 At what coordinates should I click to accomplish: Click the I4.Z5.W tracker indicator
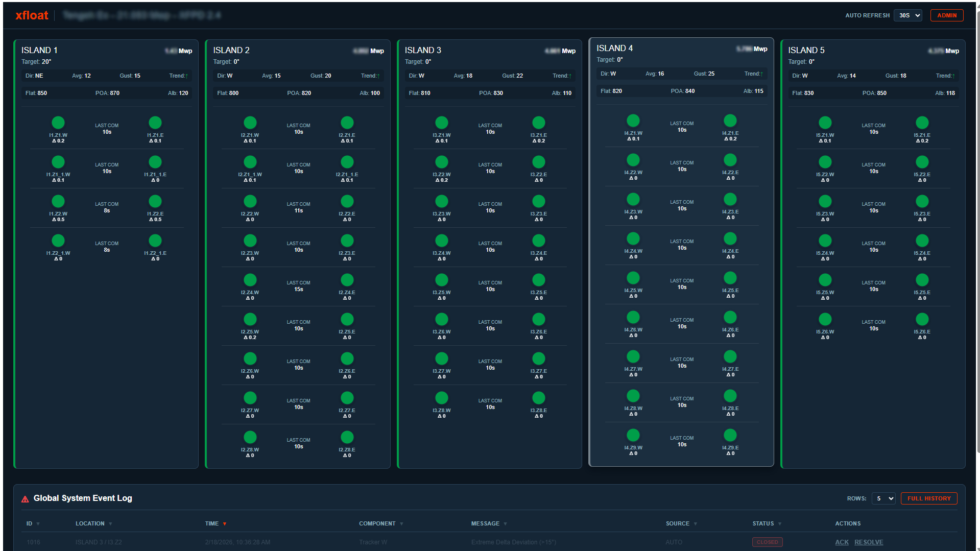(633, 277)
